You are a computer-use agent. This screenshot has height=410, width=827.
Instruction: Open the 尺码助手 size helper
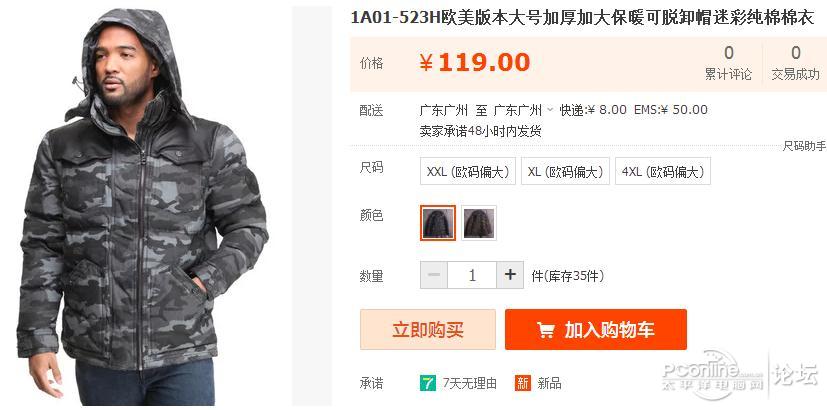pyautogui.click(x=804, y=147)
